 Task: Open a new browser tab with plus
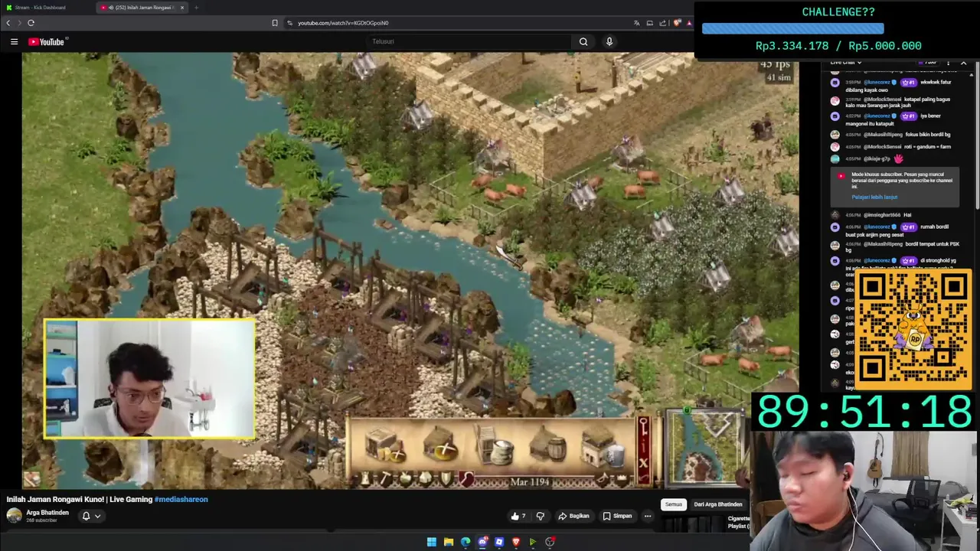point(196,8)
